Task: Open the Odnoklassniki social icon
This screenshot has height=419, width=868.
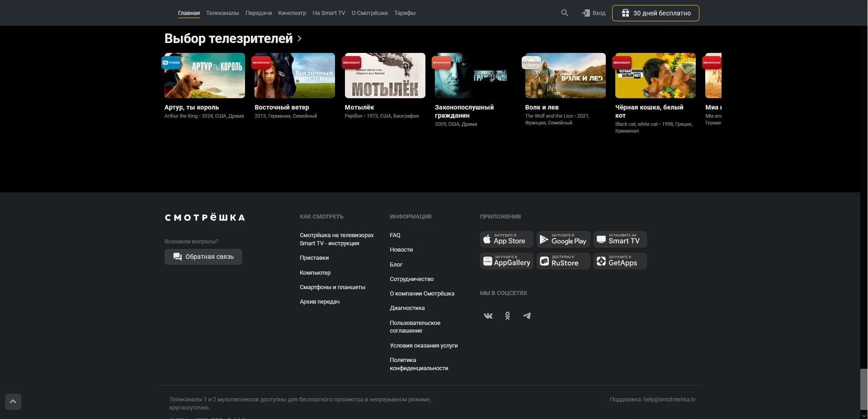Action: pyautogui.click(x=507, y=316)
